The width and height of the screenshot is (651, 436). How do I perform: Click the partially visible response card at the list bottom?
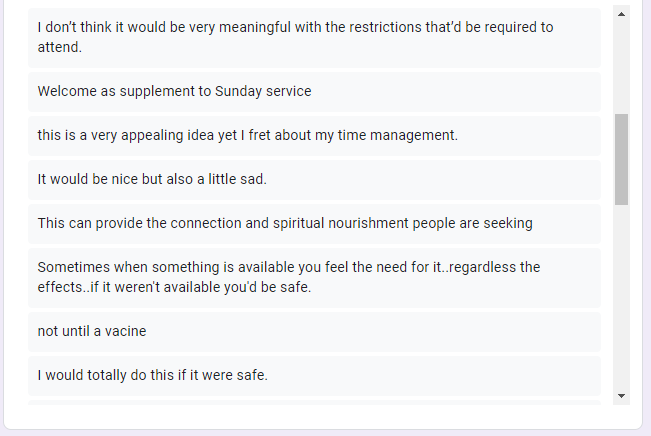tap(314, 402)
